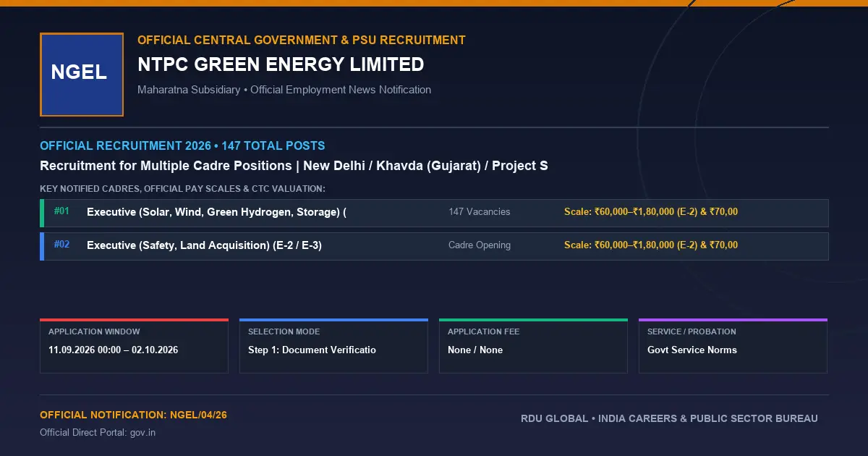Viewport: 868px width, 456px height.
Task: Click the NGEL logo badge
Action: [82, 75]
